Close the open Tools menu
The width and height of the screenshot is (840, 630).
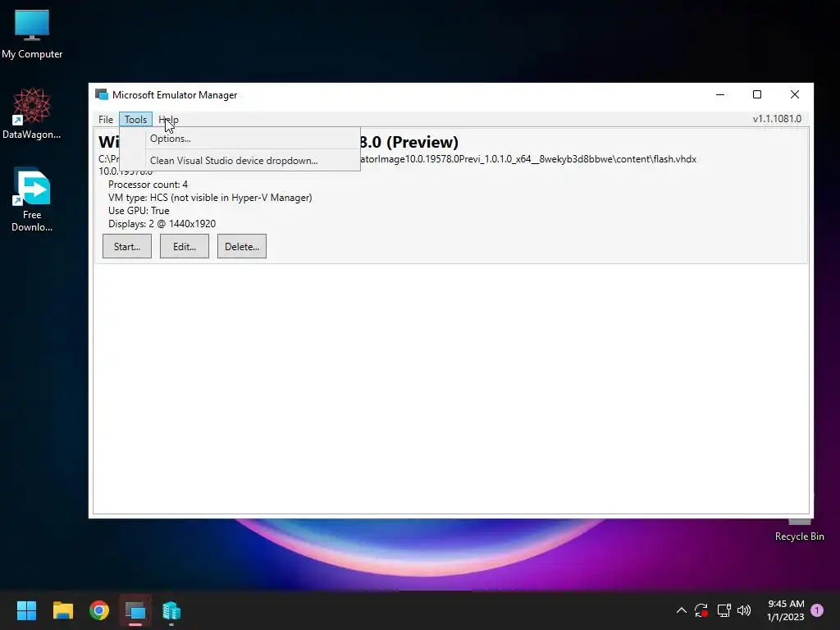click(x=135, y=120)
